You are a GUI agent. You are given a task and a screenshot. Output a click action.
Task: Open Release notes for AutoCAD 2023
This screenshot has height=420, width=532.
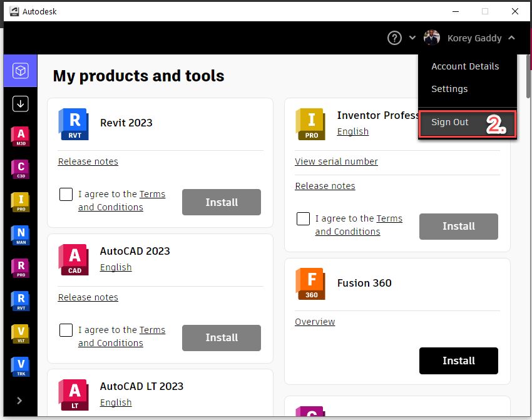click(x=88, y=297)
